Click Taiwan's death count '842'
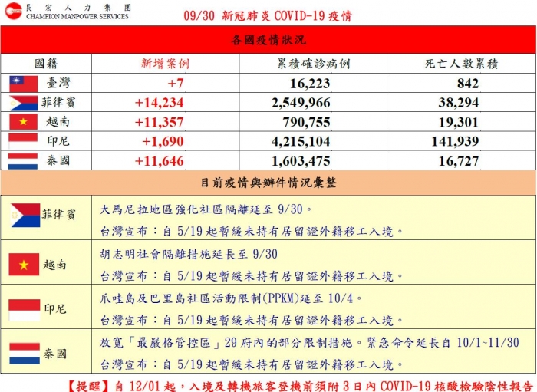The width and height of the screenshot is (537, 392). [468, 84]
